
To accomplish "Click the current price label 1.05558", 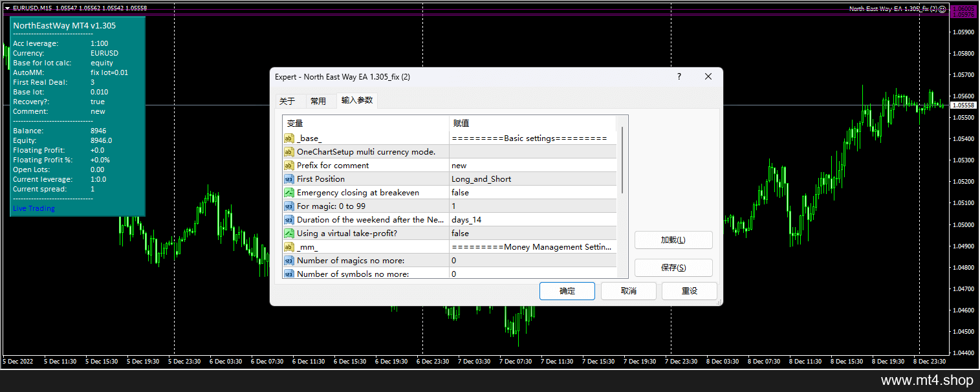I will (x=963, y=105).
